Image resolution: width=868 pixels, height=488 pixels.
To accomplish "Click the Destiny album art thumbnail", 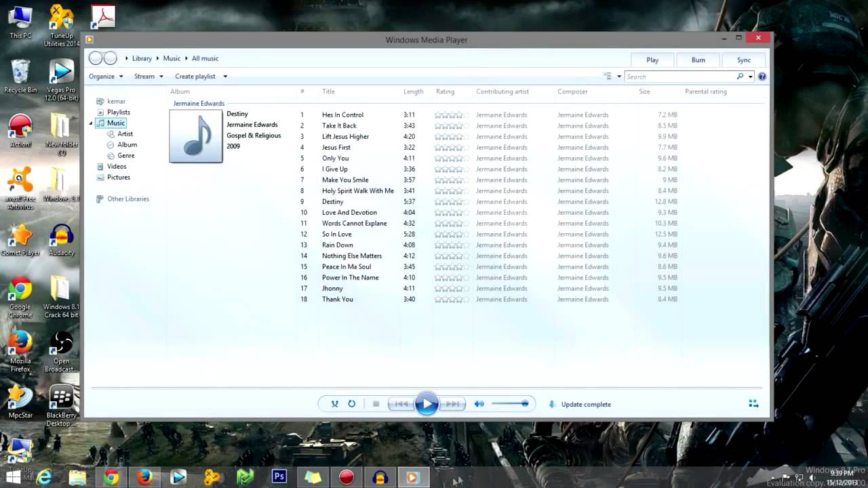I will point(196,136).
